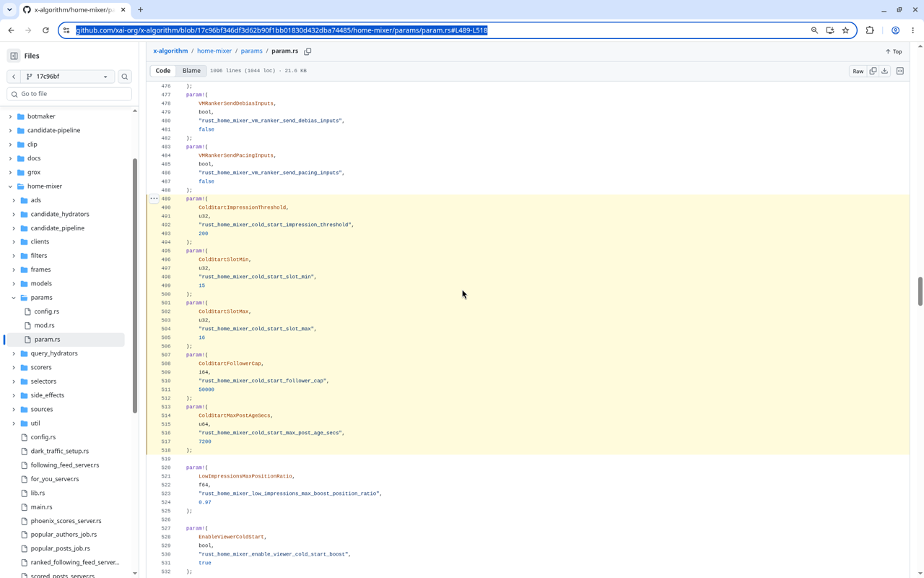Screen dimensions: 924x578
Task: Switch to the Blame view toggle
Action: point(191,71)
